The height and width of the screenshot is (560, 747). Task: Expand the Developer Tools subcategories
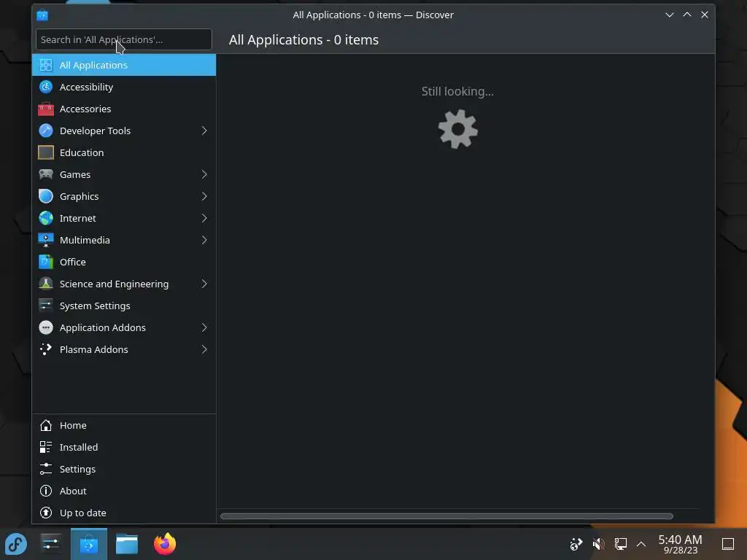[x=204, y=131]
